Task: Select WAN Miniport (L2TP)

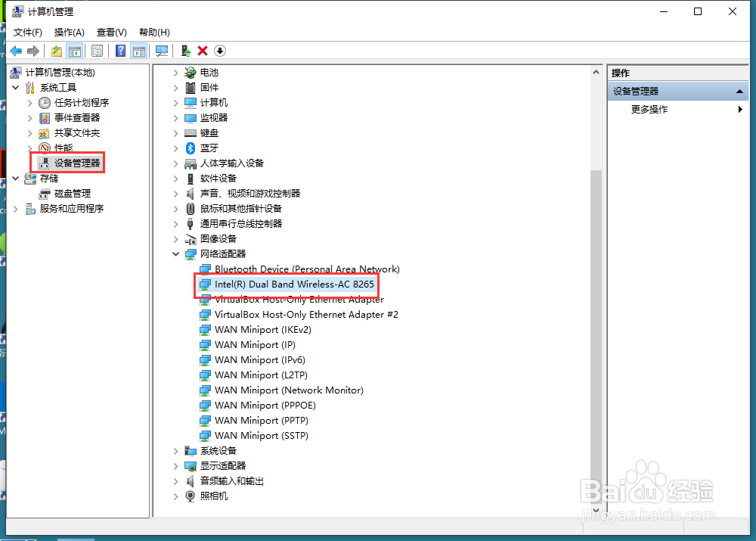Action: (261, 375)
